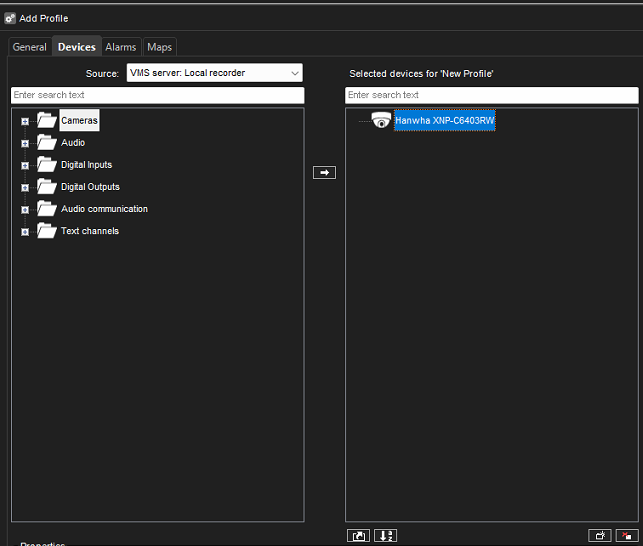Click the left device search text field
Viewport: 643px width, 546px height.
(x=157, y=95)
